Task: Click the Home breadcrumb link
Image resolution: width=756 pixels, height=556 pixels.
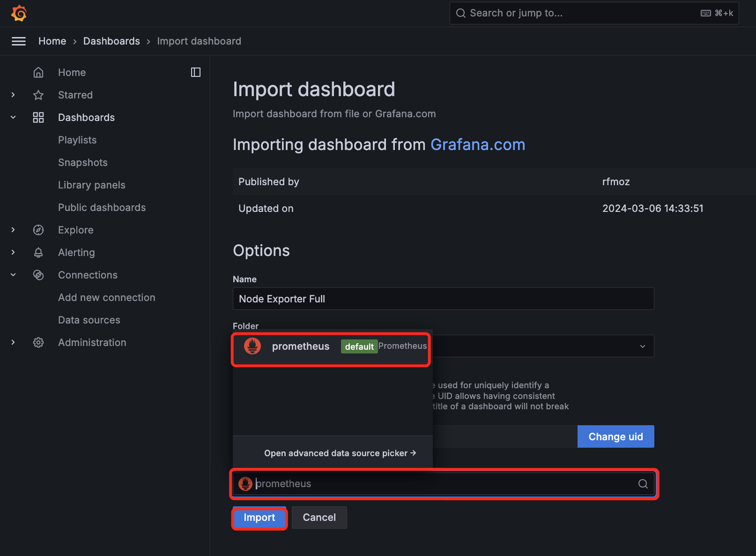Action: [x=52, y=41]
